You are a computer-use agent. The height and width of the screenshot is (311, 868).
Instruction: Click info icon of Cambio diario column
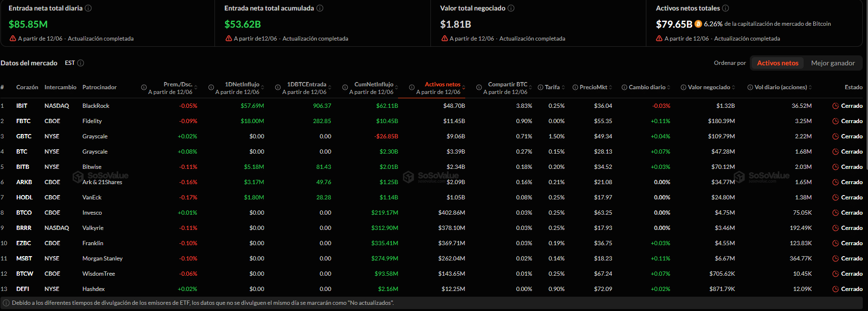(x=624, y=87)
